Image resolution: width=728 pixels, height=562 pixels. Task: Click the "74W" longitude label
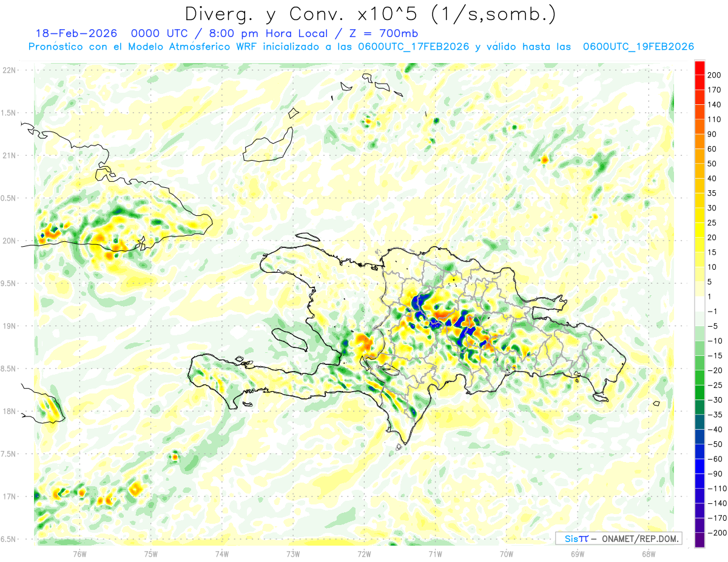pos(222,553)
